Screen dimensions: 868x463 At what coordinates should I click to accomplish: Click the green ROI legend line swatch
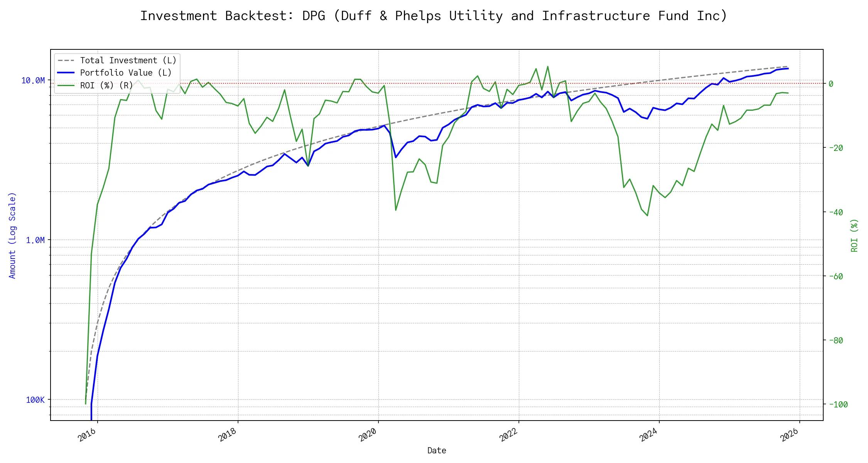[x=66, y=85]
